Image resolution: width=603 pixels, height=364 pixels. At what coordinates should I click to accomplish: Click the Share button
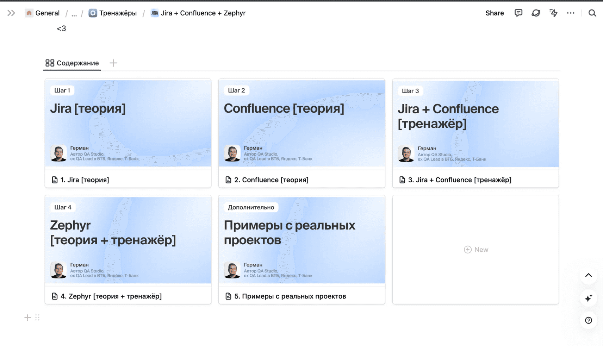coord(494,13)
